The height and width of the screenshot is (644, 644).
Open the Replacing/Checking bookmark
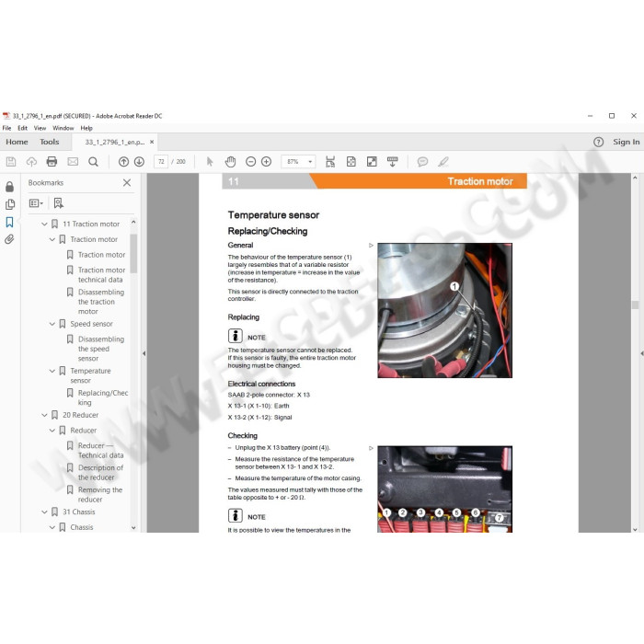(103, 397)
